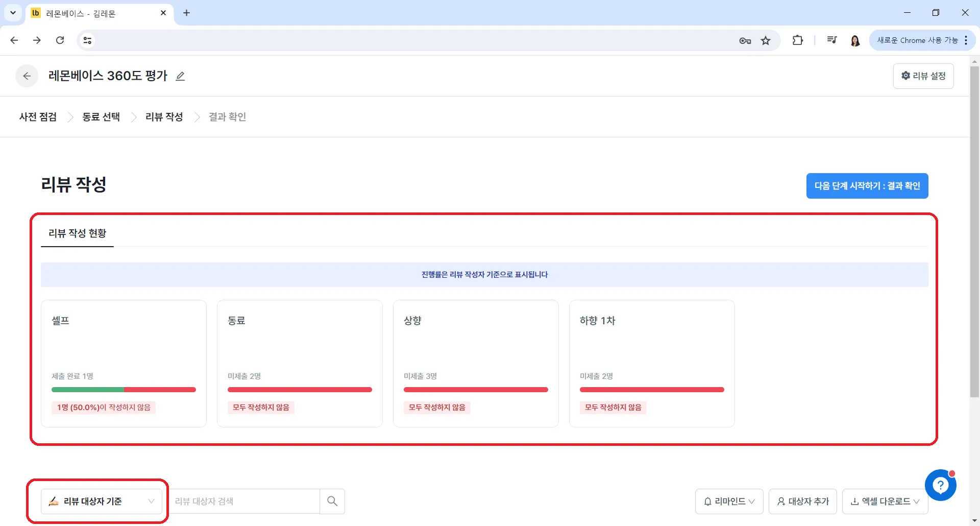Open the Chrome profile avatar
980x526 pixels.
tap(855, 40)
